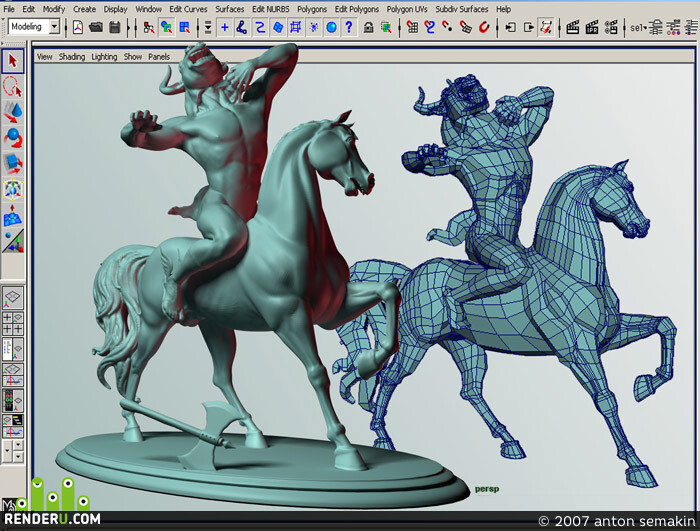Toggle the Surfaces selection mask

(x=278, y=28)
